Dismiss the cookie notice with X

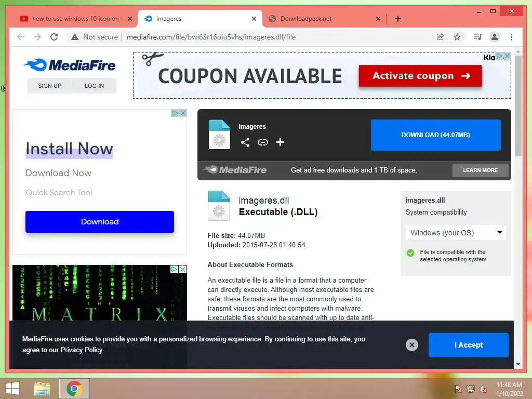[412, 345]
